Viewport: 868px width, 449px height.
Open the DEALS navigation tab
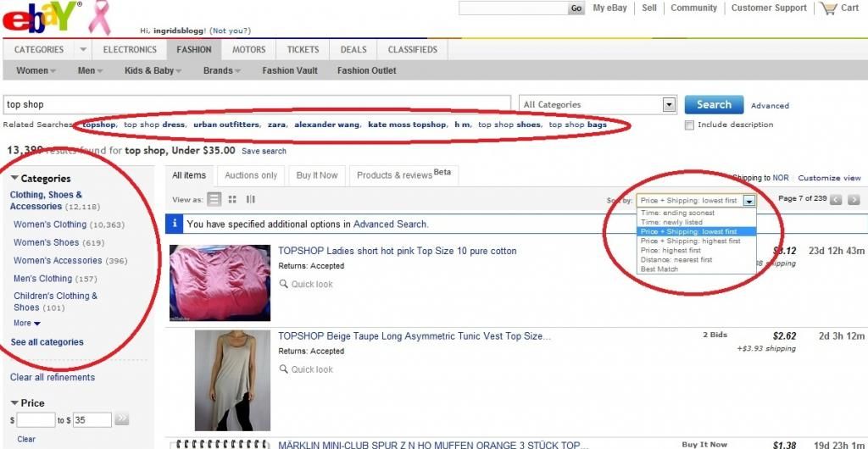click(353, 49)
